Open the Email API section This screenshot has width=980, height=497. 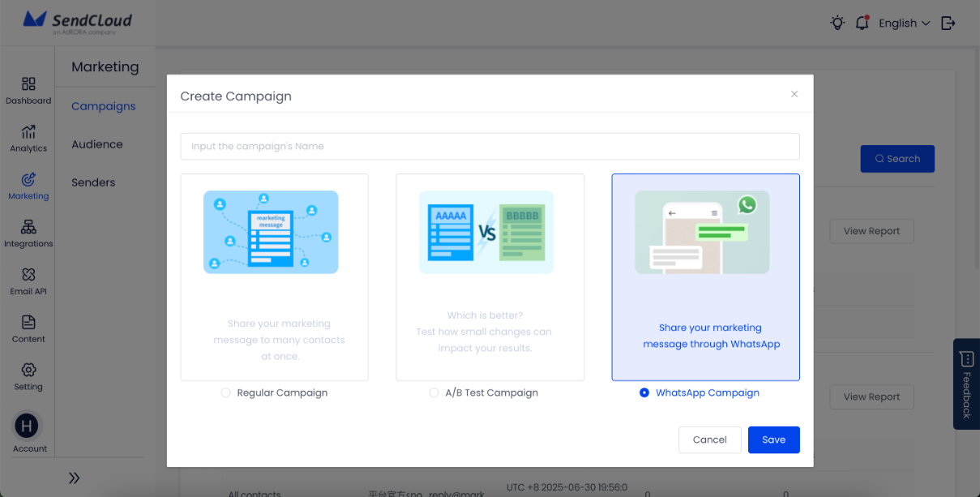[x=28, y=281]
